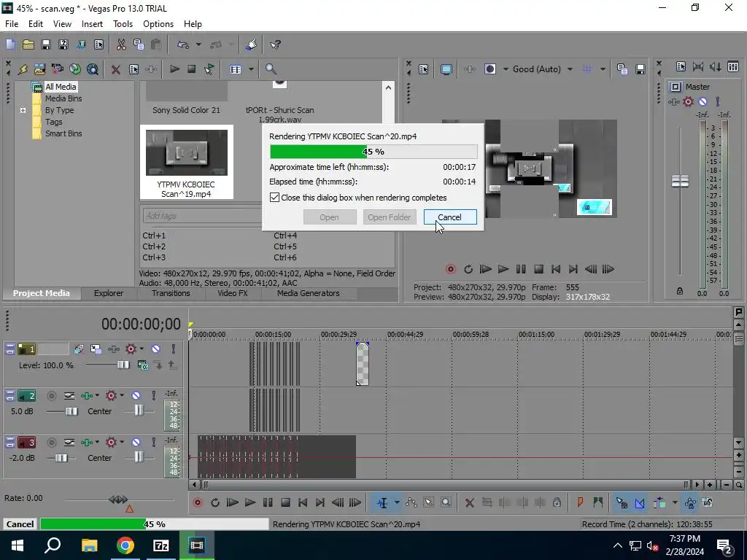The image size is (747, 560).
Task: Click the Start Preview play icon in Project Media
Action: (x=174, y=69)
